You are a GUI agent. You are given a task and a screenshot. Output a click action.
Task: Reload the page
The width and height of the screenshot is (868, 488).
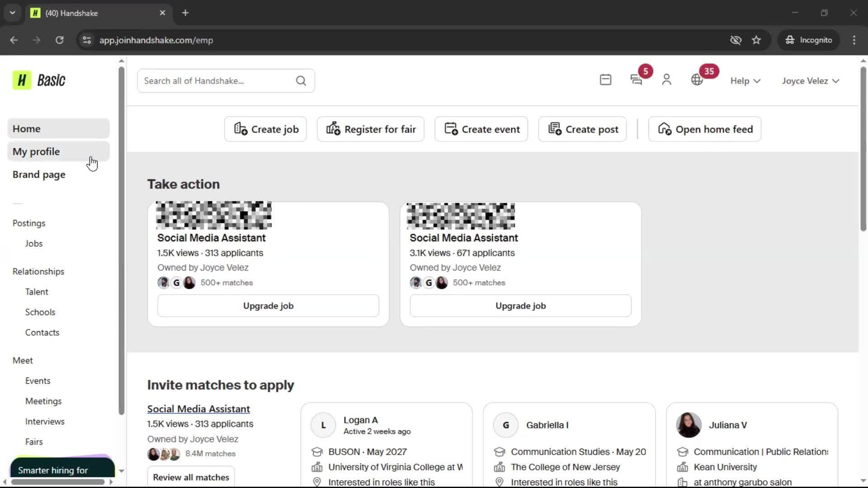[59, 40]
